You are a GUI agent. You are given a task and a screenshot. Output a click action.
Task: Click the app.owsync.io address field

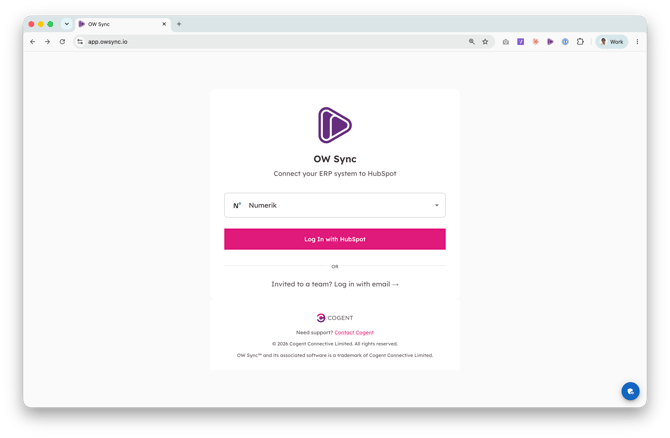[x=273, y=41]
